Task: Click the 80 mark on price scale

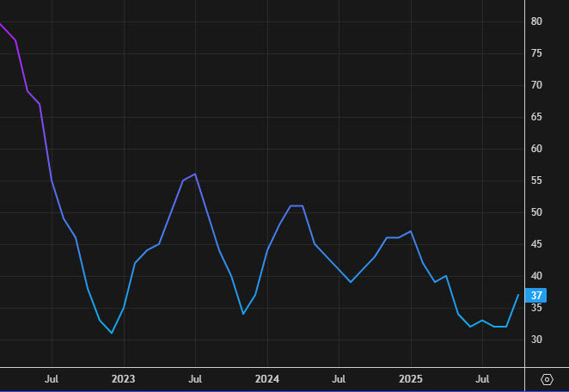Action: 536,21
